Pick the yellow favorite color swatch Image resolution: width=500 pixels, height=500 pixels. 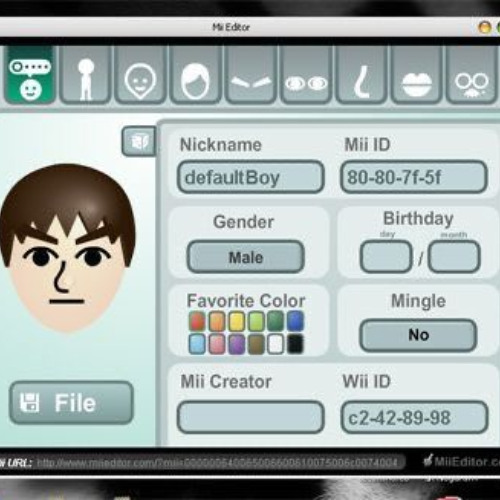tap(236, 321)
